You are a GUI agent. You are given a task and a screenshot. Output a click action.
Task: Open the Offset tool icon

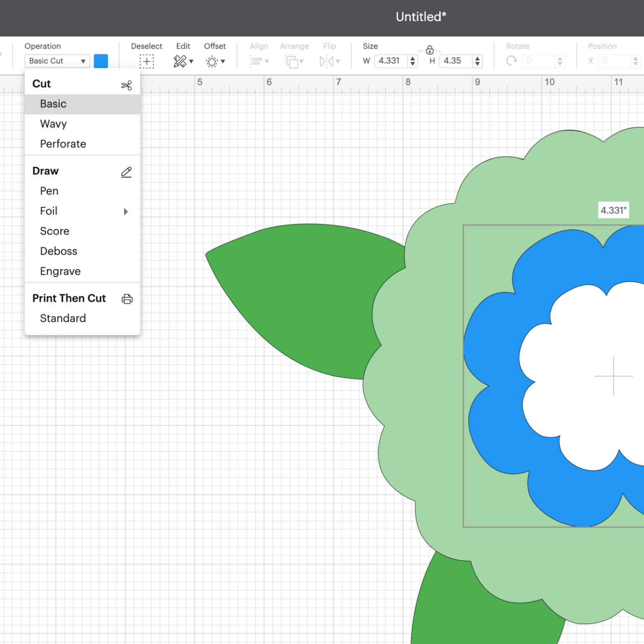tap(212, 61)
